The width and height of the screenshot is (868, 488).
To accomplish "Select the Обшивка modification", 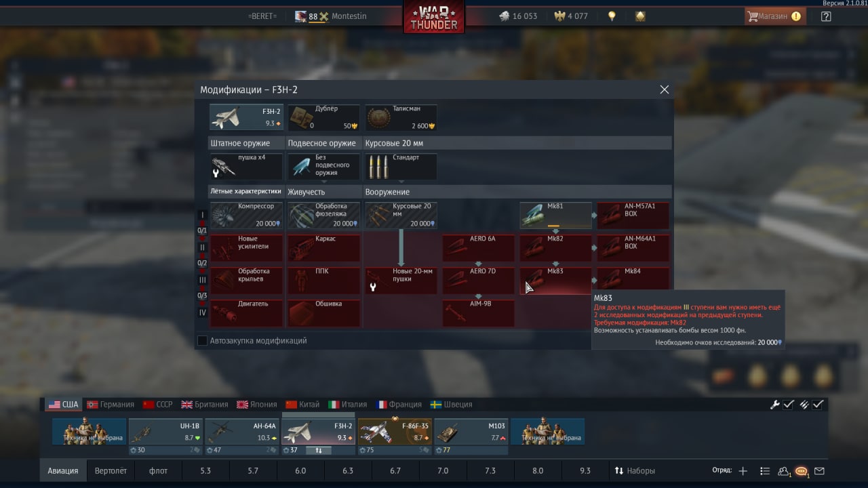I will pyautogui.click(x=323, y=313).
